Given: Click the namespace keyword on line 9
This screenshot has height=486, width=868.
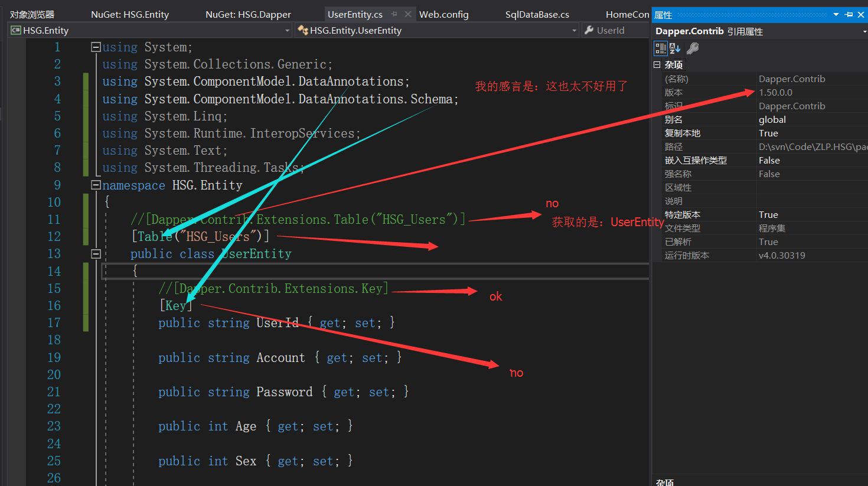Looking at the screenshot, I should pos(133,185).
